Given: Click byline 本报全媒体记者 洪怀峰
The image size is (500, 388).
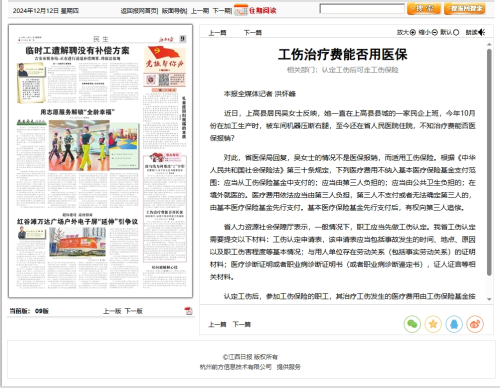Looking at the screenshot, I should point(260,94).
